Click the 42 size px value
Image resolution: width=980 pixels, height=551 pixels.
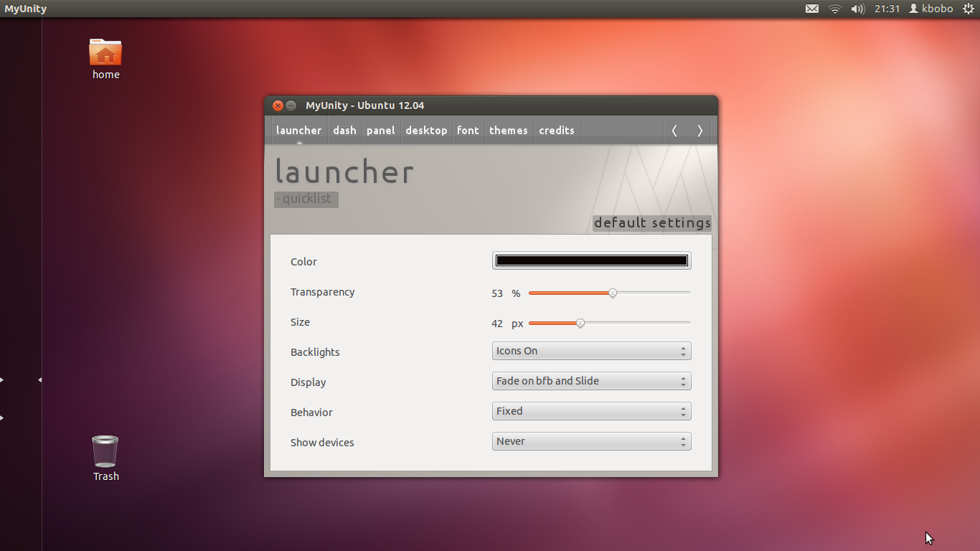[x=497, y=324]
